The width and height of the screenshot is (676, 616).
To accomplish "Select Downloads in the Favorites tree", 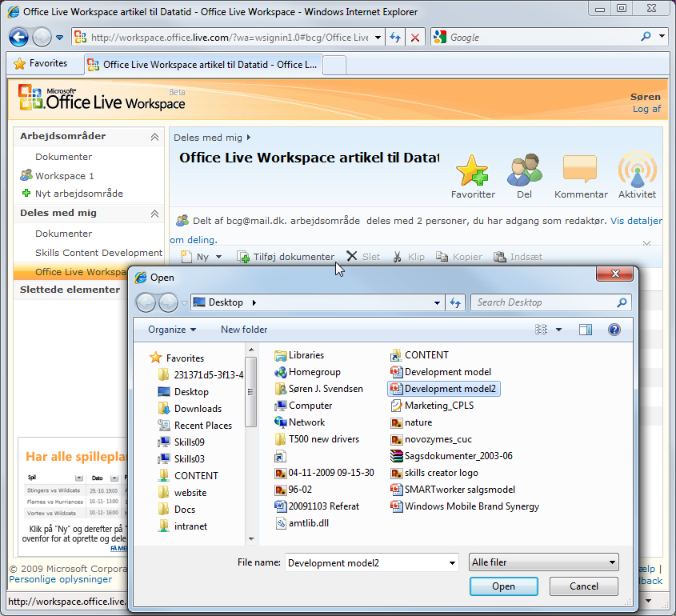I will (198, 409).
